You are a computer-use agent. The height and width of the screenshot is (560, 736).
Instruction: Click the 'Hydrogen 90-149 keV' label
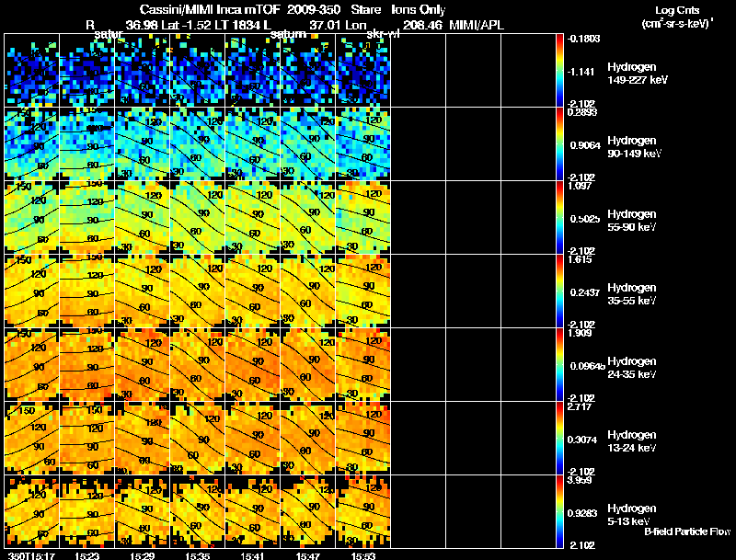pyautogui.click(x=635, y=147)
